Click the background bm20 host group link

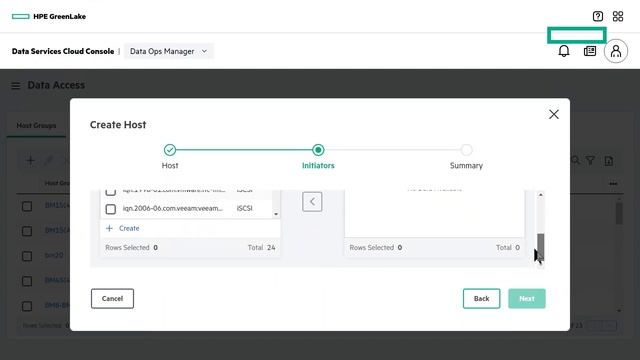point(54,256)
